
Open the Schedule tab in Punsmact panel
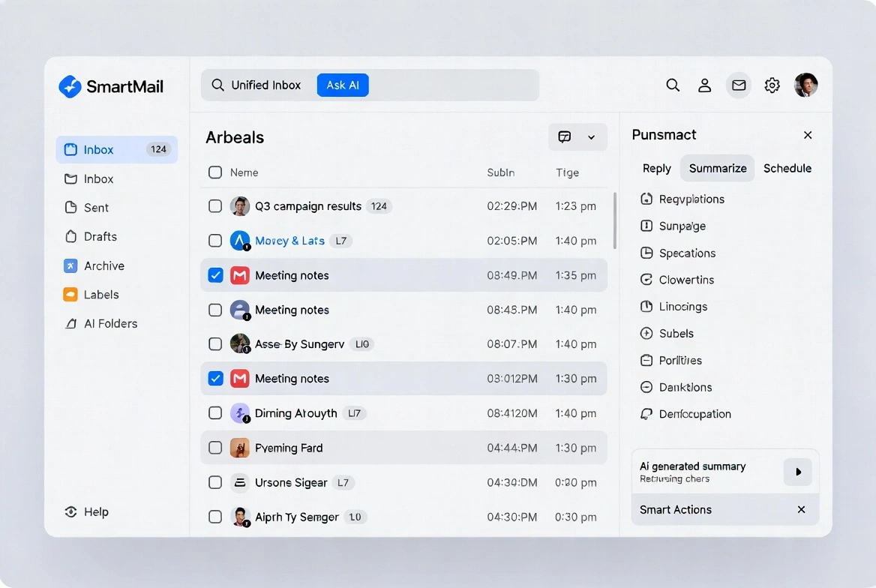787,168
